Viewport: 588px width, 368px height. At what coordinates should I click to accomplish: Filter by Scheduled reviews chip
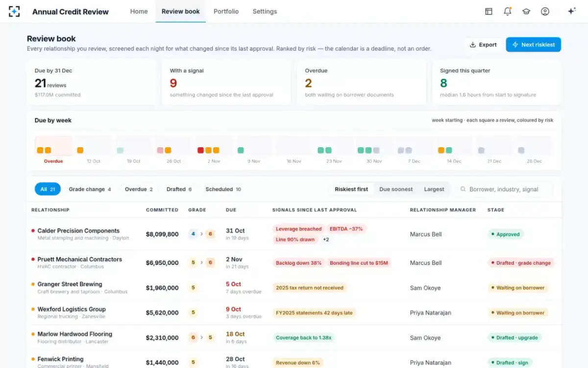(x=223, y=189)
